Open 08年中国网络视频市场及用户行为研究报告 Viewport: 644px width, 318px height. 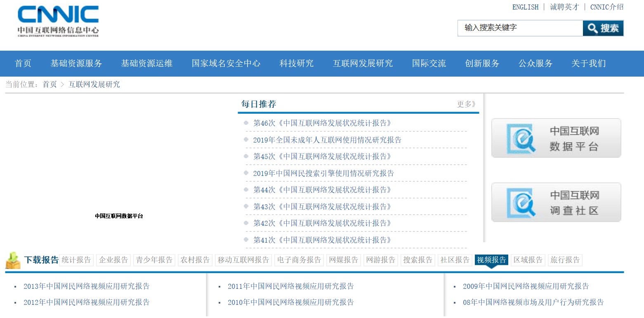click(533, 302)
